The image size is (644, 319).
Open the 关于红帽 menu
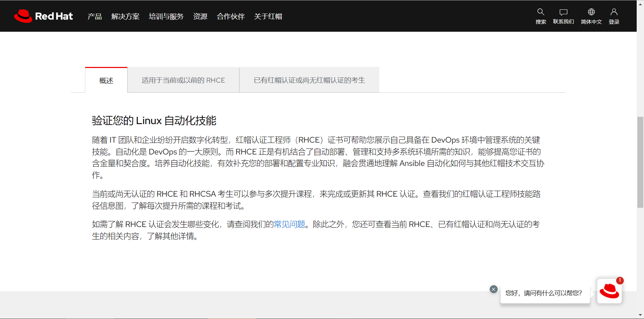click(x=268, y=16)
